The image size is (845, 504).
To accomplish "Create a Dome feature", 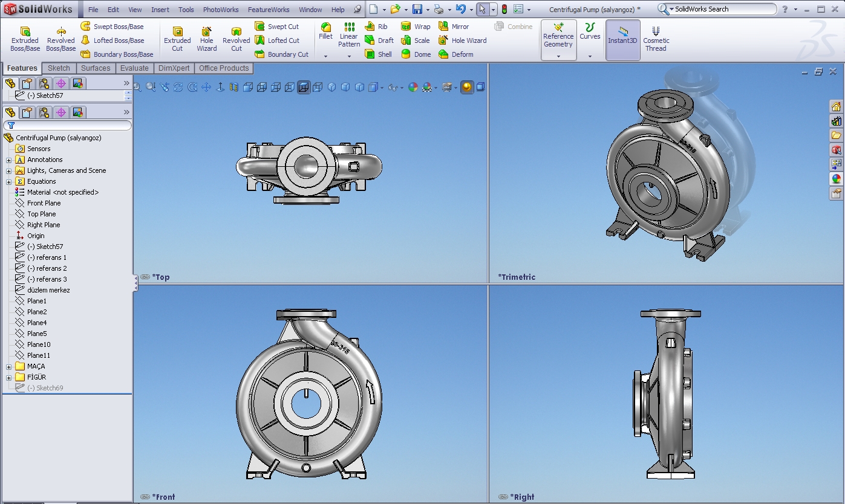I will [416, 54].
